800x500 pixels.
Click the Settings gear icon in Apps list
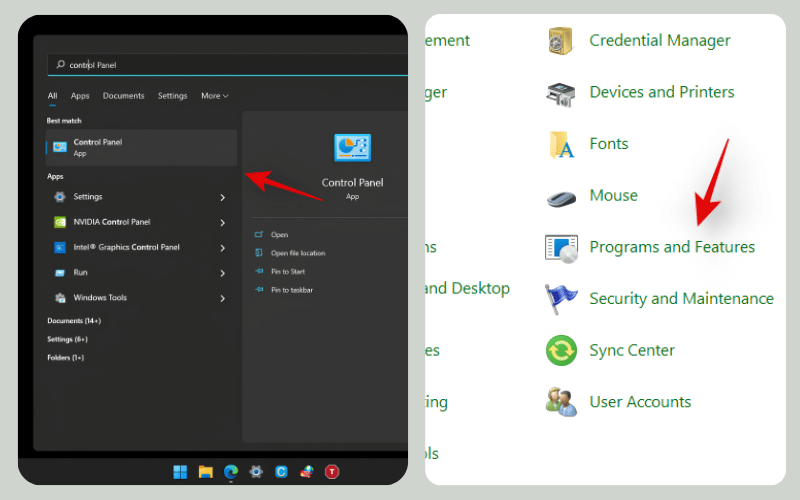coord(60,197)
